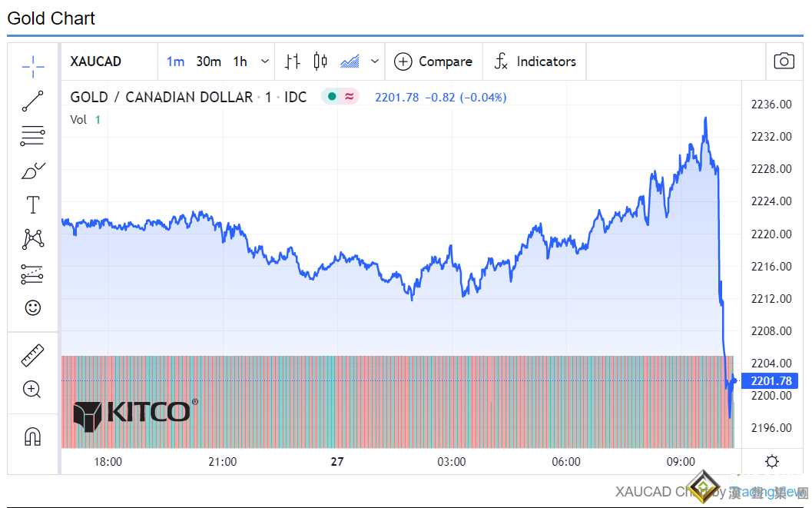812x508 pixels.
Task: Select the text annotation tool
Action: pyautogui.click(x=33, y=205)
